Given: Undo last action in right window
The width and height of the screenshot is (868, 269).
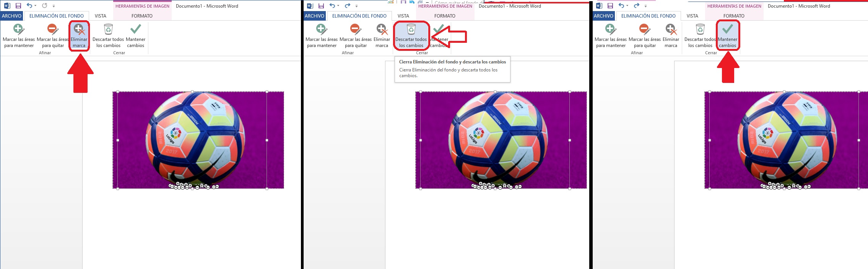Looking at the screenshot, I should (x=621, y=6).
